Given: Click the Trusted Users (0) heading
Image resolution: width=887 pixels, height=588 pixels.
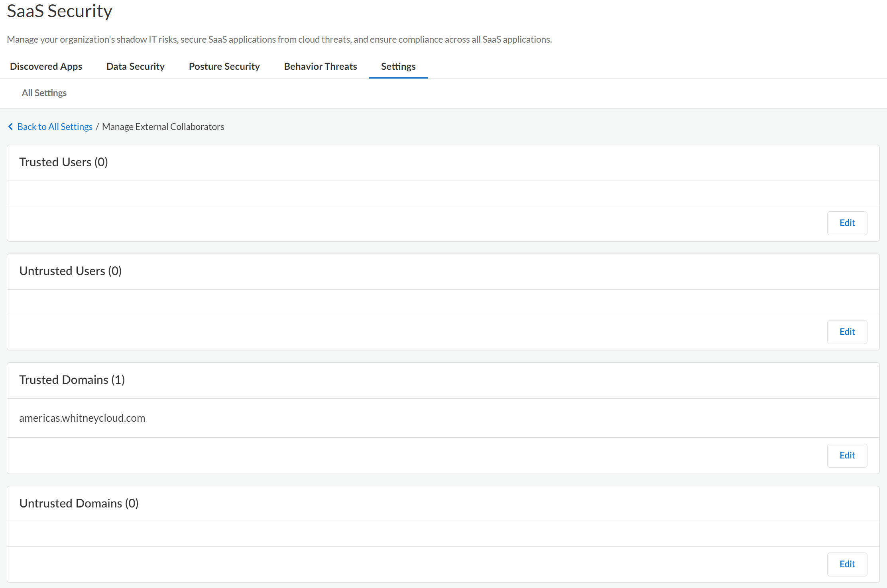Looking at the screenshot, I should 63,162.
